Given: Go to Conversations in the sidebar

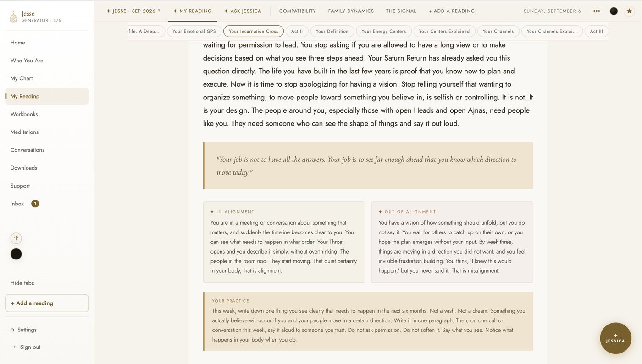Looking at the screenshot, I should (x=47, y=150).
